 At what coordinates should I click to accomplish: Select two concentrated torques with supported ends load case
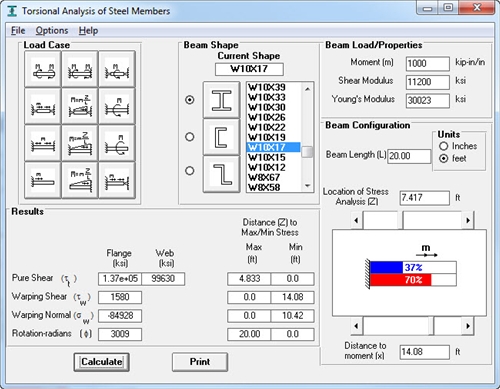[80, 69]
